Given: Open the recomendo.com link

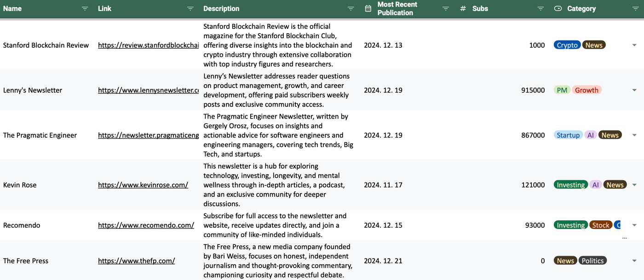Looking at the screenshot, I should (146, 225).
